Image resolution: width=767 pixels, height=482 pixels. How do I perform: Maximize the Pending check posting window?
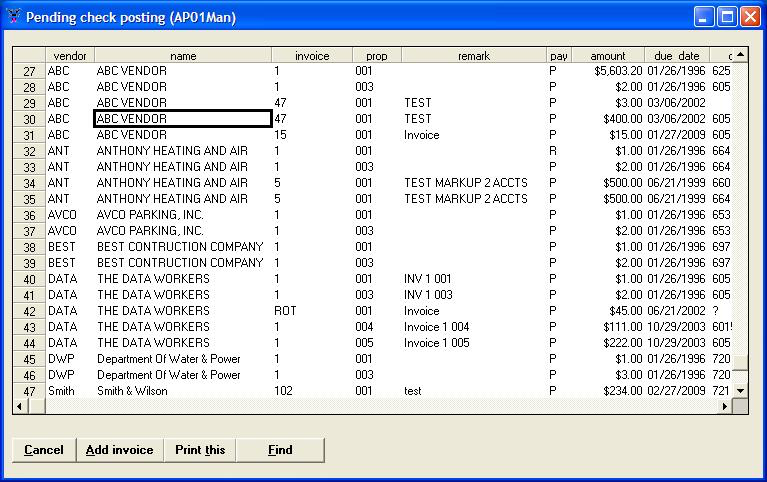pos(727,17)
